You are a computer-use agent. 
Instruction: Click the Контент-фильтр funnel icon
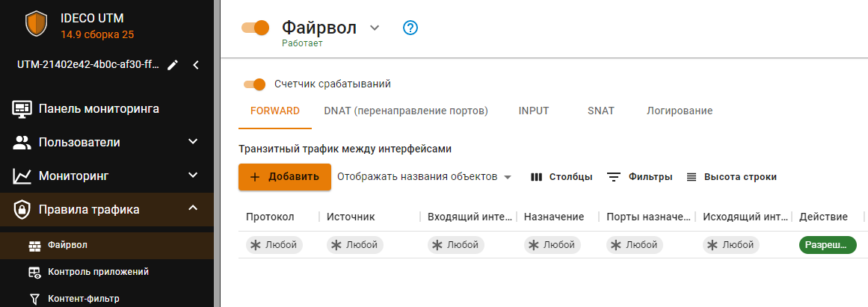(34, 299)
